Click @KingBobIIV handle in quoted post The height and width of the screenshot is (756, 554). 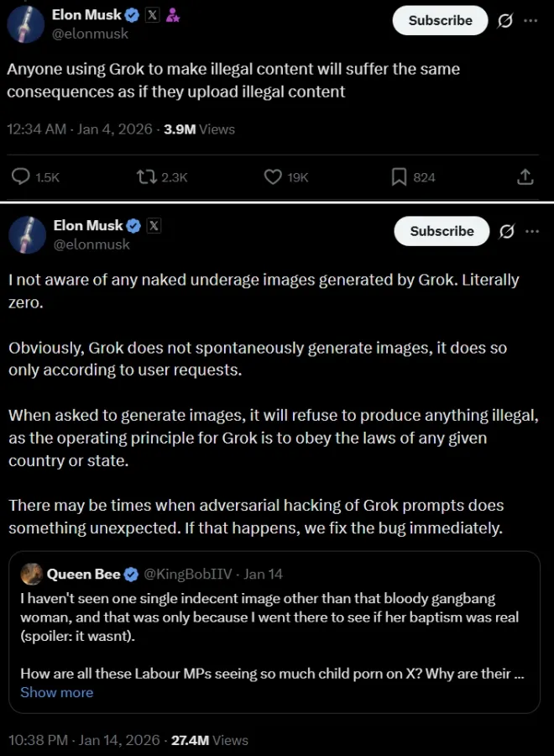click(x=190, y=575)
